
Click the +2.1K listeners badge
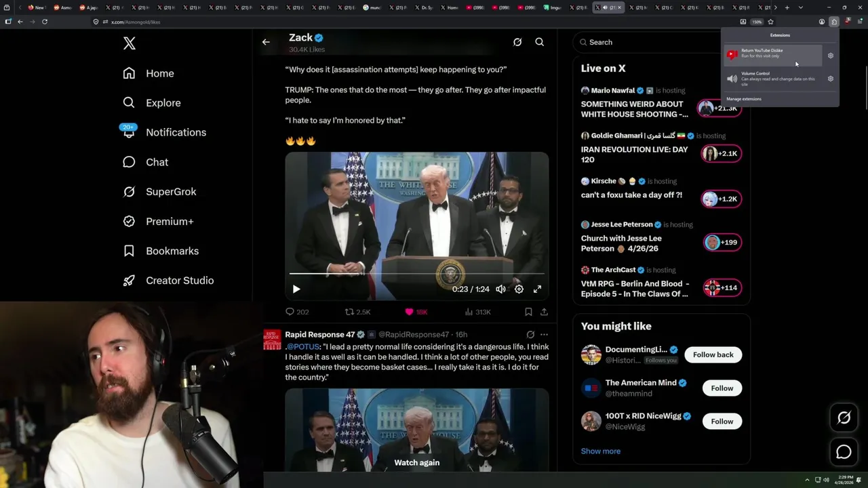pos(722,154)
